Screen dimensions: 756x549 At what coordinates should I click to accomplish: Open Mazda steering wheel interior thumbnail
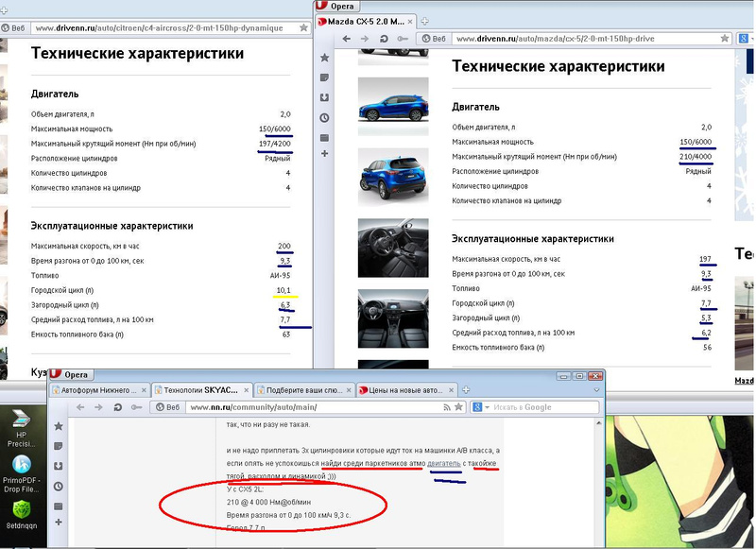click(x=393, y=248)
